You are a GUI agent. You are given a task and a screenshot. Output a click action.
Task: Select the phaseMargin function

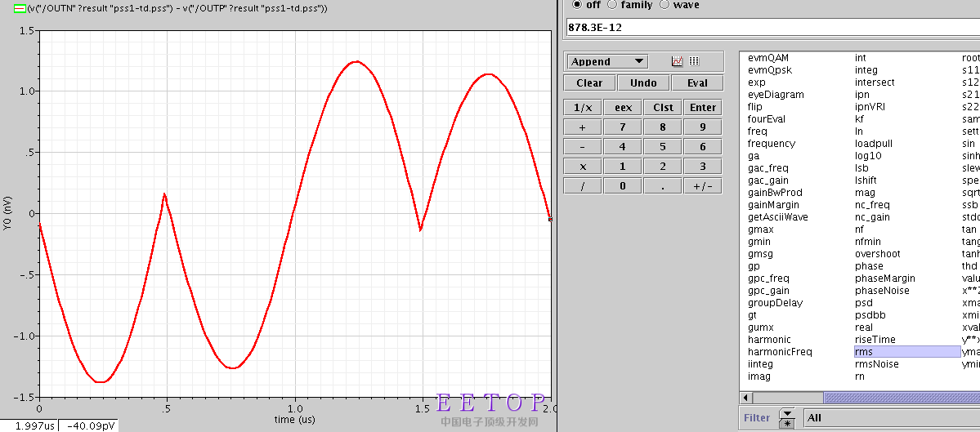pyautogui.click(x=884, y=278)
